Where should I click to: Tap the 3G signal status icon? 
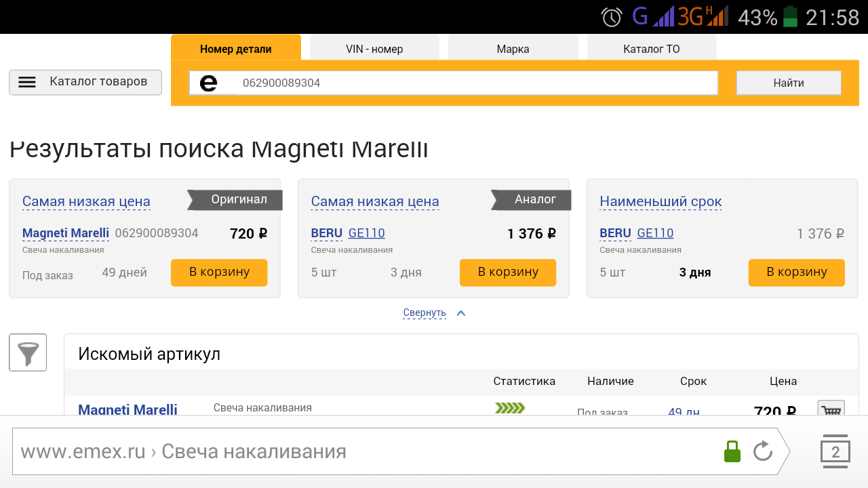pos(702,16)
